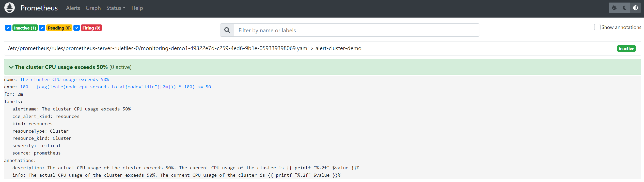Collapse the cluster CPU usage alert chevron

pyautogui.click(x=11, y=67)
